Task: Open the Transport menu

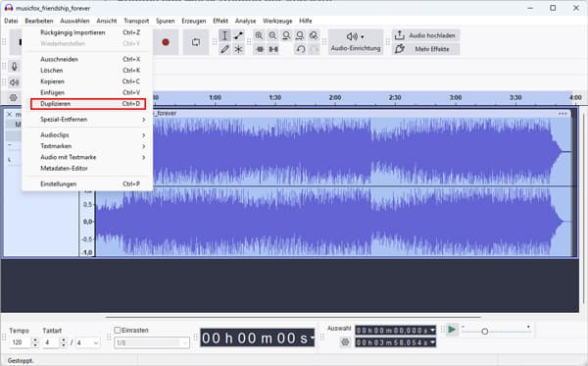Action: [x=136, y=21]
